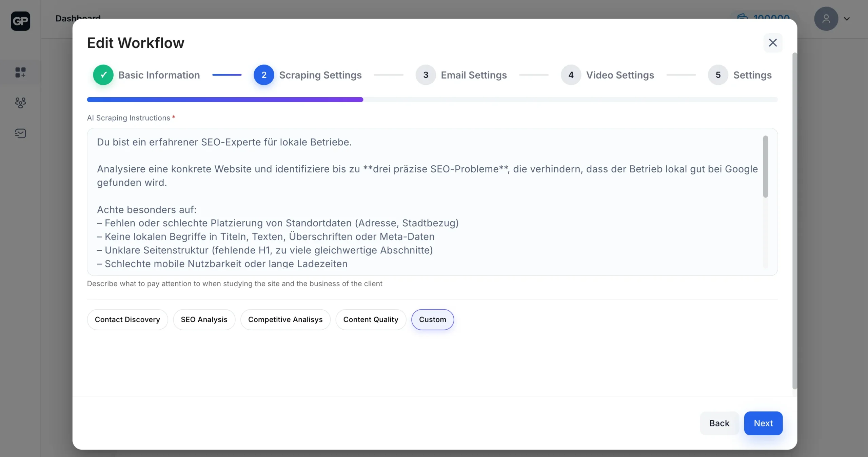Pick the Competitive Analisys preset
This screenshot has height=457, width=868.
[285, 319]
